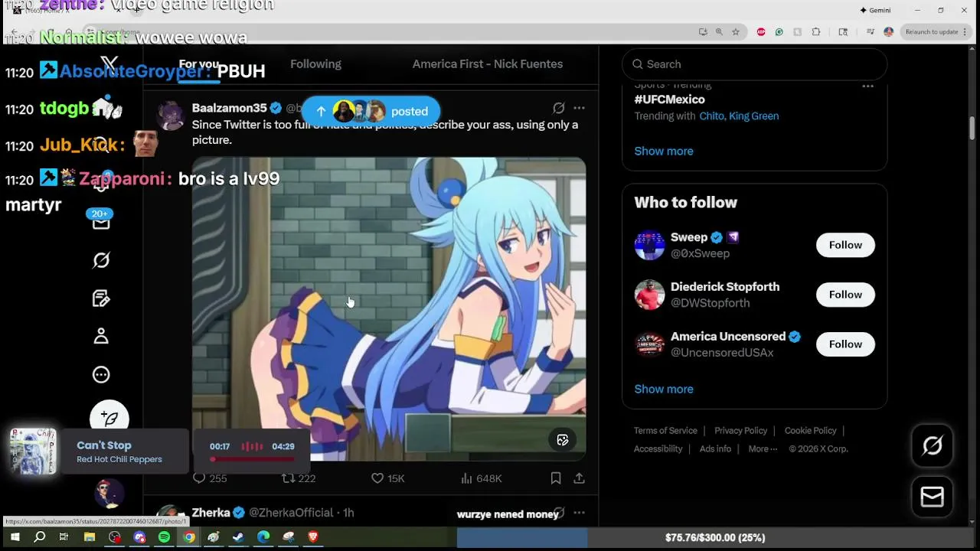Image resolution: width=980 pixels, height=551 pixels.
Task: Expand the More footer menu
Action: tap(763, 449)
